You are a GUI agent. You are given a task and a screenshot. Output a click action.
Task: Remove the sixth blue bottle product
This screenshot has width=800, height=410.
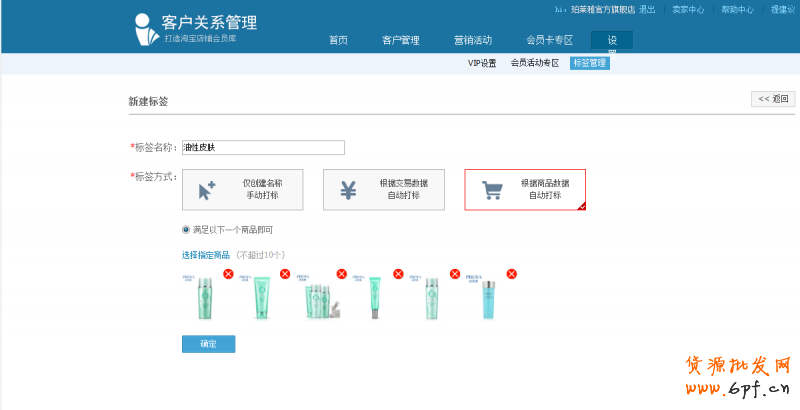click(512, 274)
